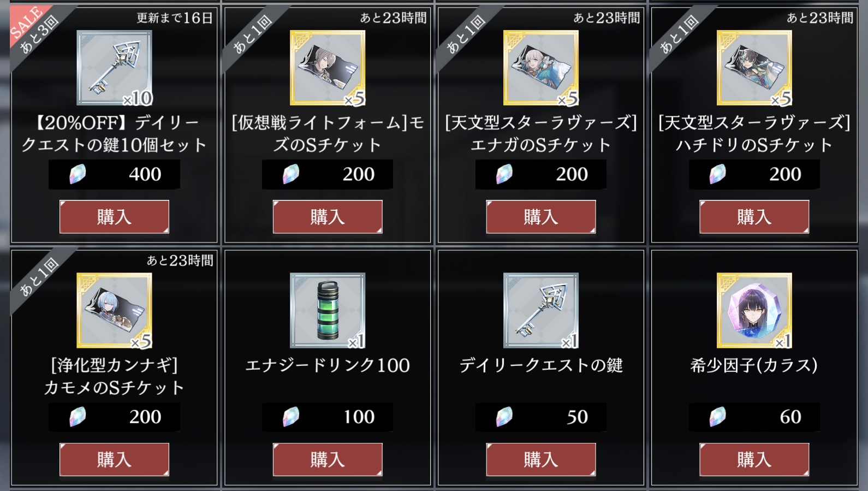This screenshot has width=868, height=491.
Task: Tap the 更新まで16日 timer label
Action: (175, 18)
